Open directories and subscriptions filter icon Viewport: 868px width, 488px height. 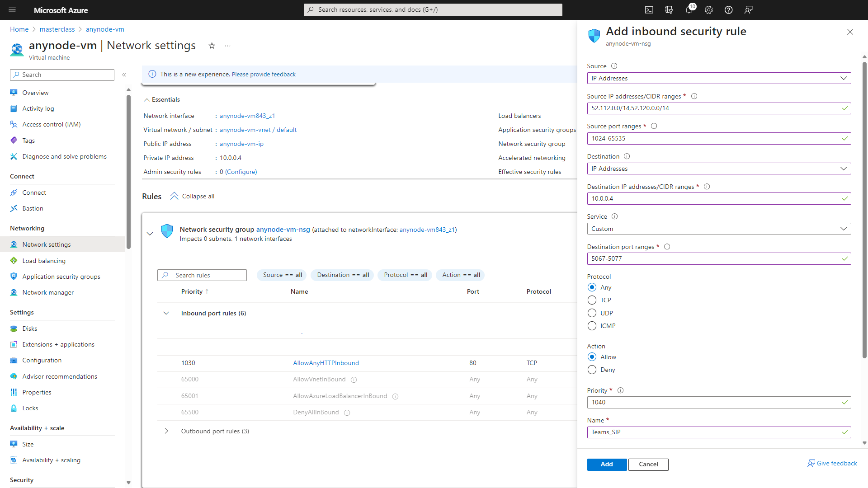pyautogui.click(x=669, y=10)
